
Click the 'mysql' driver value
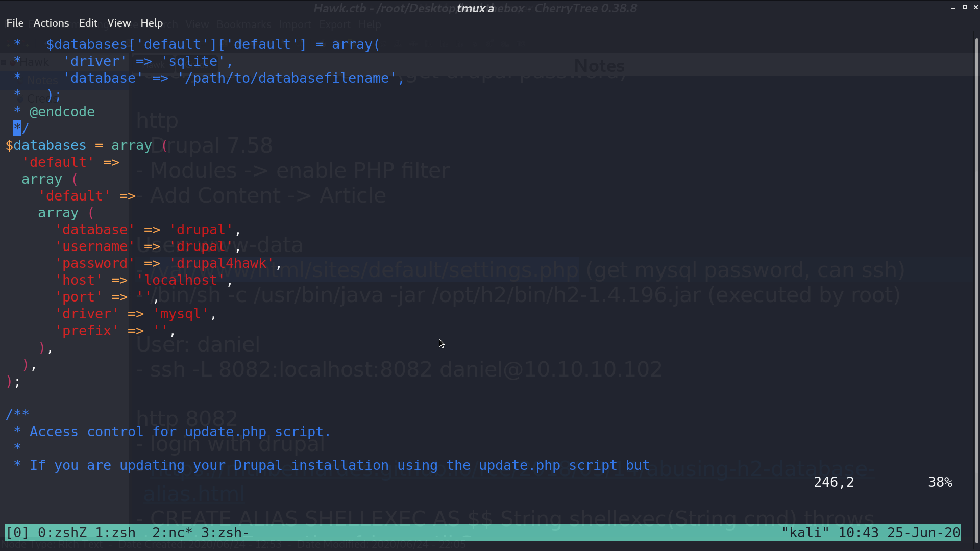pos(181,314)
